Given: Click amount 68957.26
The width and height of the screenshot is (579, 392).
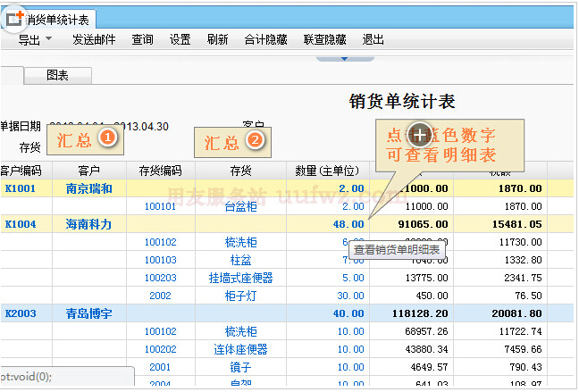Looking at the screenshot, I should [x=426, y=331].
